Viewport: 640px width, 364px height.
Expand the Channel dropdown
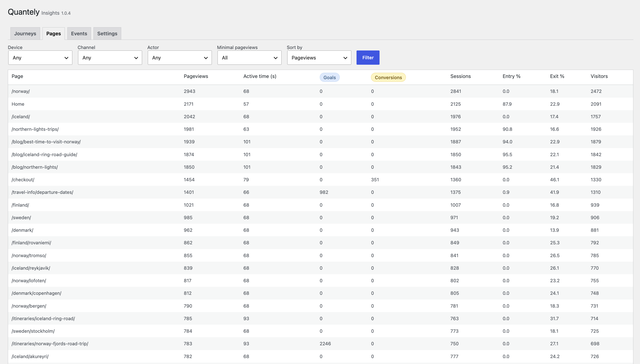[x=110, y=58]
